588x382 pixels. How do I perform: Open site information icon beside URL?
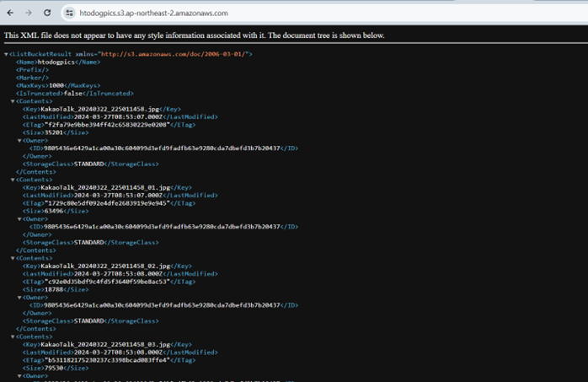tap(69, 13)
